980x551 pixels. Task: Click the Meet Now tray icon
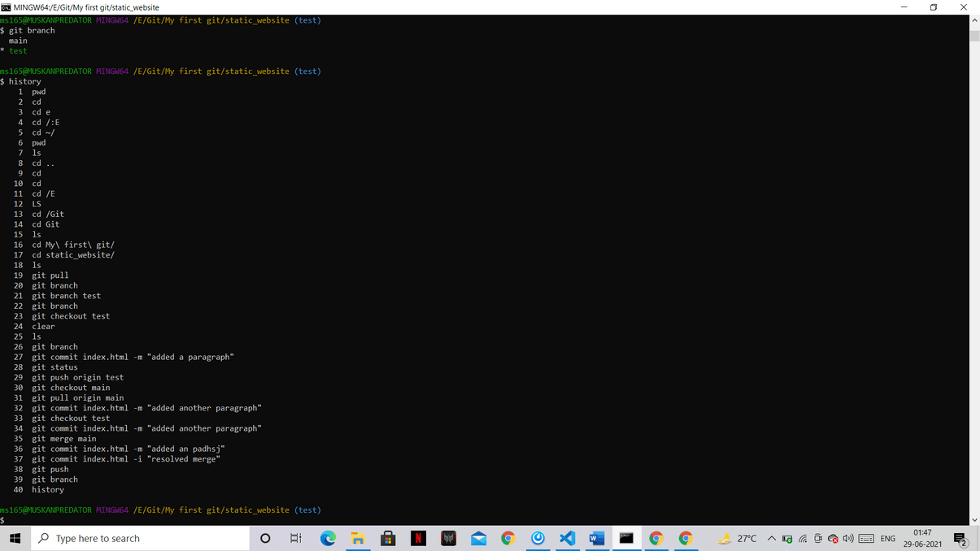tap(818, 539)
